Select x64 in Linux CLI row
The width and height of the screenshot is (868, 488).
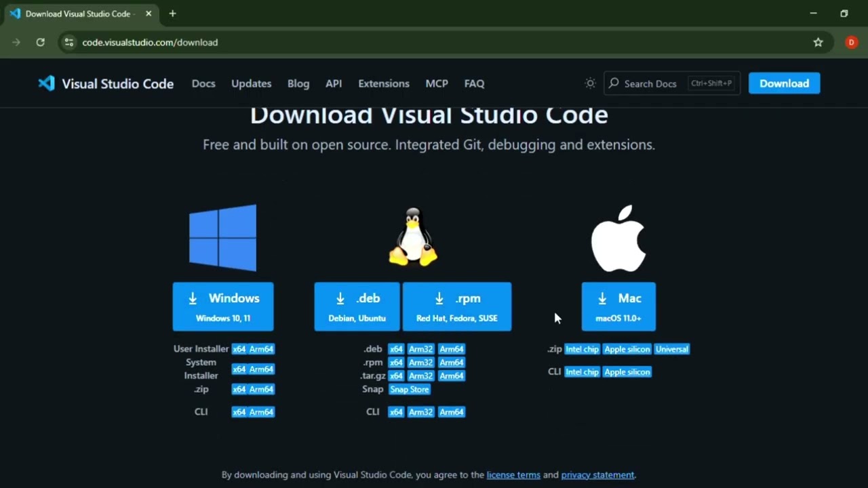pos(396,412)
